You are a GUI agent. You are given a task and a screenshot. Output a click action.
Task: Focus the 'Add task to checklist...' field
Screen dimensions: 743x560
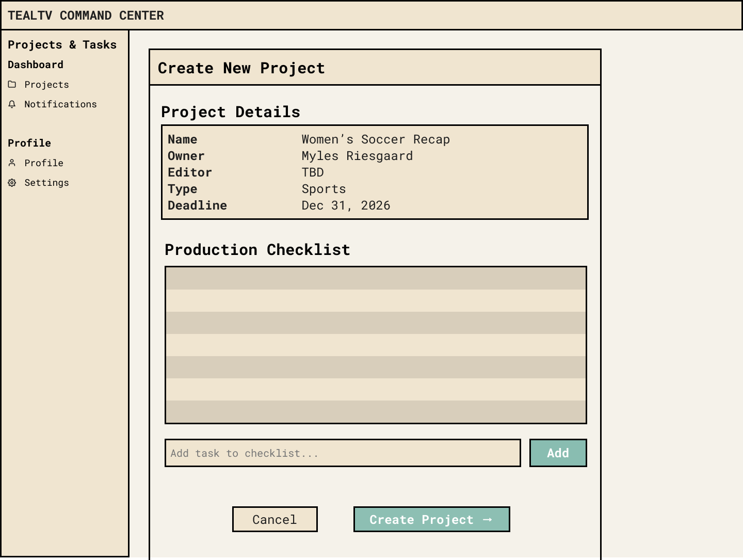(x=343, y=453)
